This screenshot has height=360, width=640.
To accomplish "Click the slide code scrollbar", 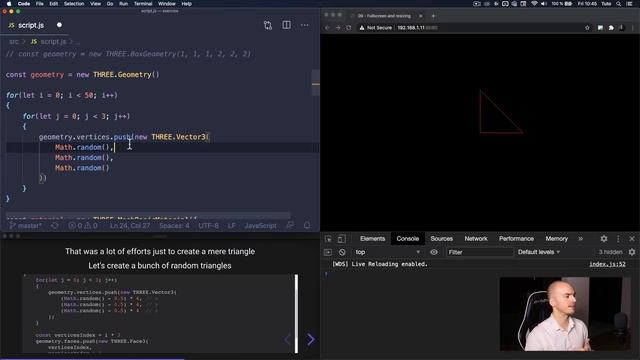I will 296,313.
